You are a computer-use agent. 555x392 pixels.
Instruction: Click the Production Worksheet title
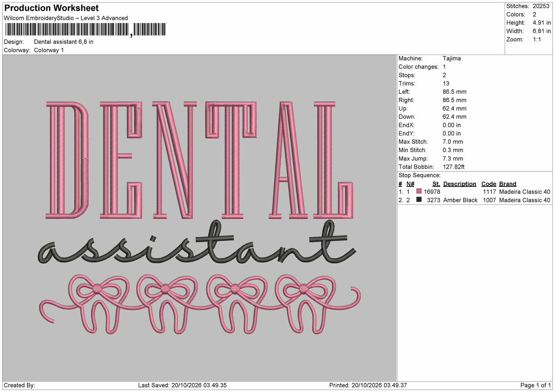pyautogui.click(x=51, y=8)
